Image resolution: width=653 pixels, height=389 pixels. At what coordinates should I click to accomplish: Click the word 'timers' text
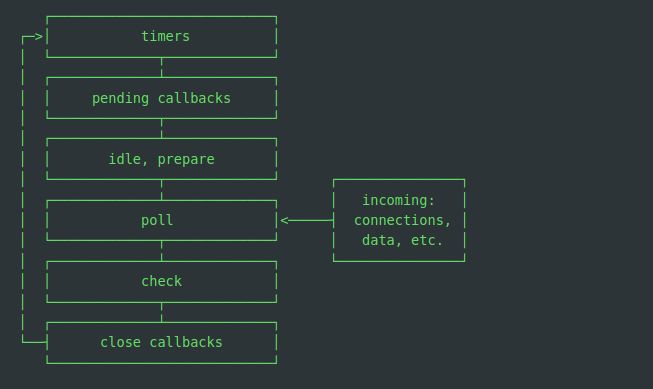click(165, 36)
